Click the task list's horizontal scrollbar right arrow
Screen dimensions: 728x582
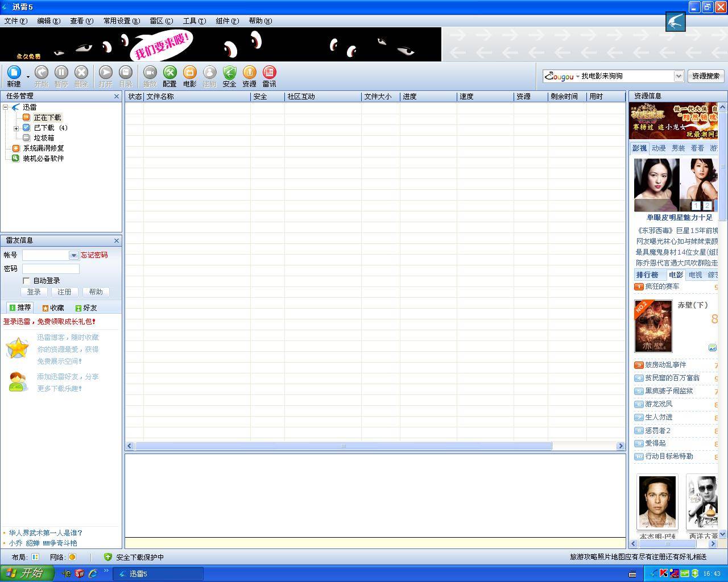pyautogui.click(x=621, y=446)
